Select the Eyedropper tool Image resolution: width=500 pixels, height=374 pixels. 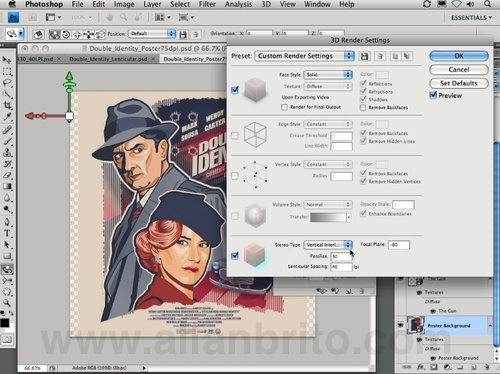(x=7, y=117)
